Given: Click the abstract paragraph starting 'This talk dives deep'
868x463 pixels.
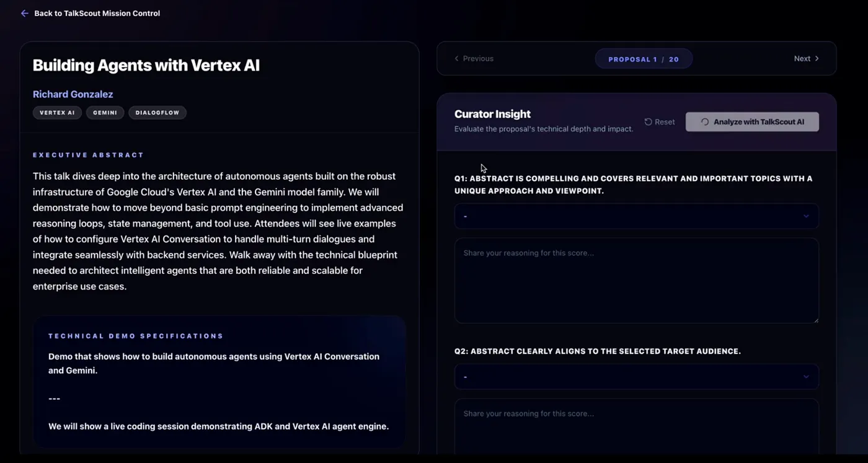Looking at the screenshot, I should (218, 231).
